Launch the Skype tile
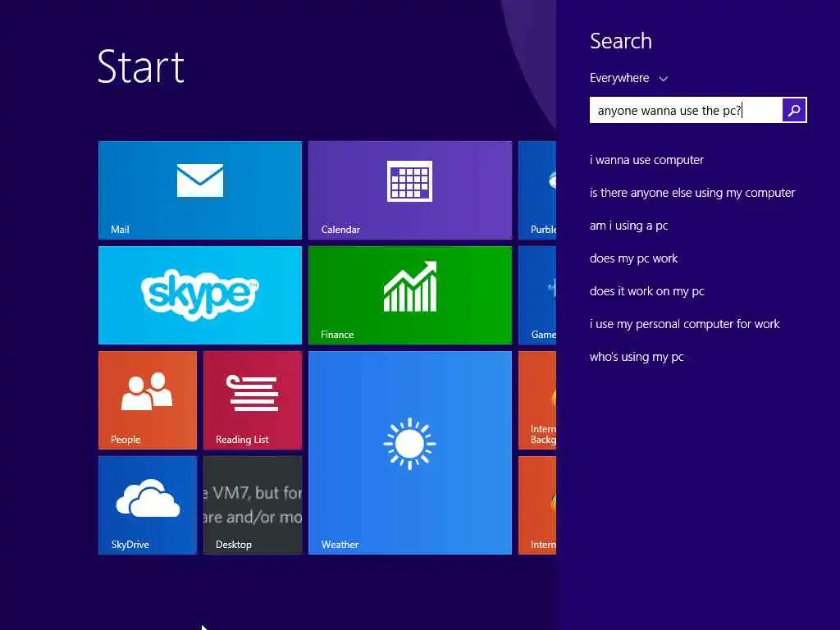The width and height of the screenshot is (840, 630). [x=200, y=295]
